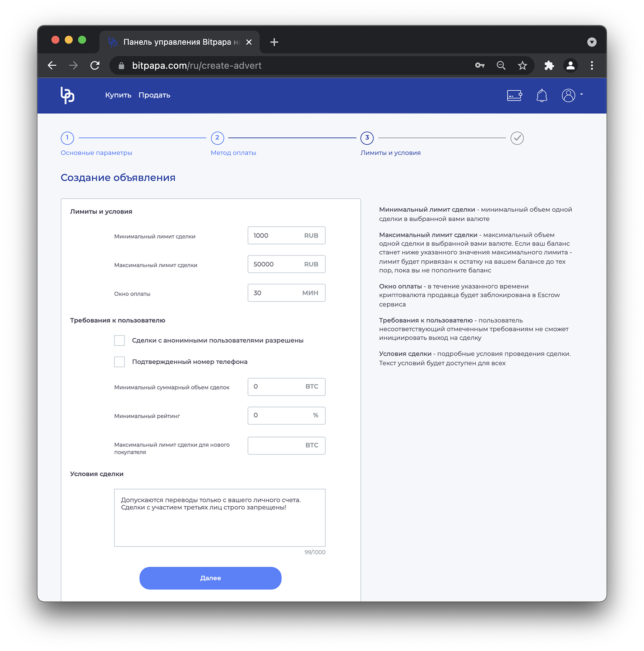Click Лимиты и условия step label
The width and height of the screenshot is (644, 651).
[x=390, y=153]
